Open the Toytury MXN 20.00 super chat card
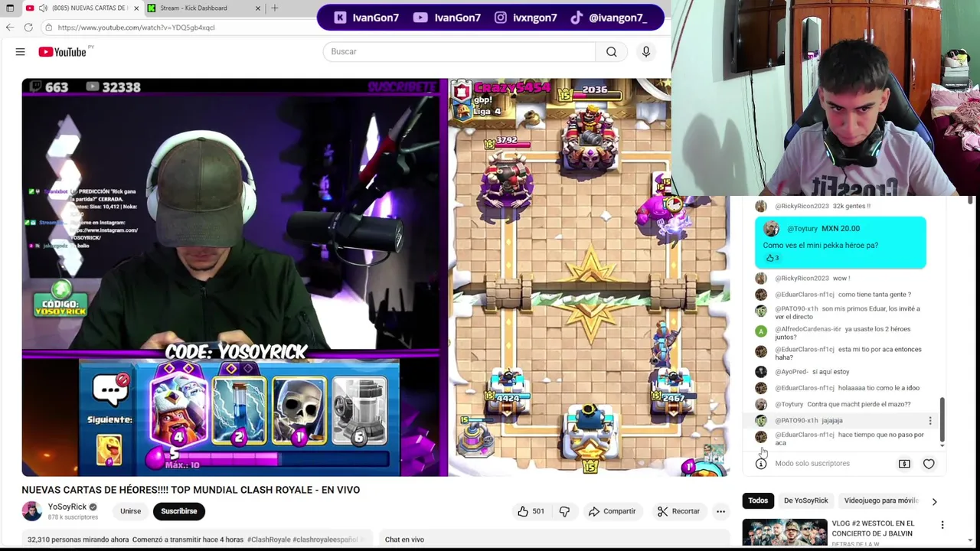 pyautogui.click(x=840, y=243)
